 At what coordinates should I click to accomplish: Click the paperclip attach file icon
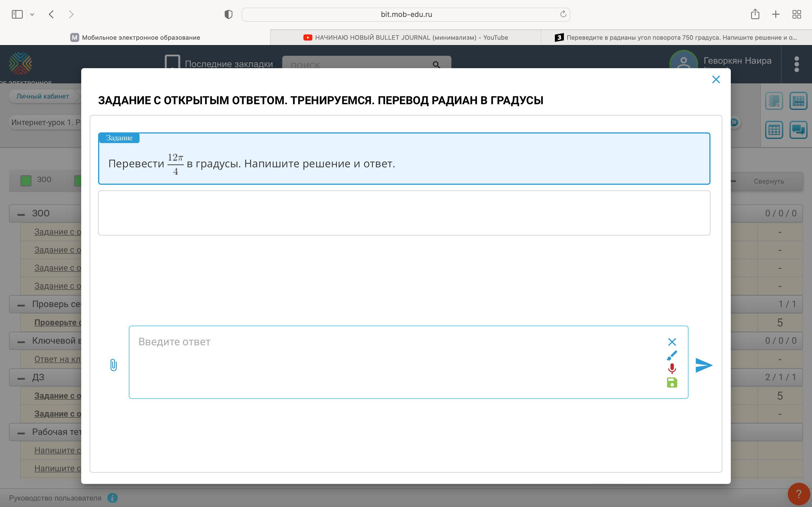(113, 365)
